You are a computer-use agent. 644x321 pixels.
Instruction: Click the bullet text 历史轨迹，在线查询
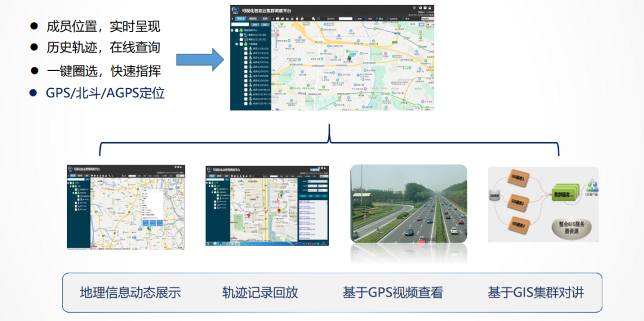tap(103, 47)
